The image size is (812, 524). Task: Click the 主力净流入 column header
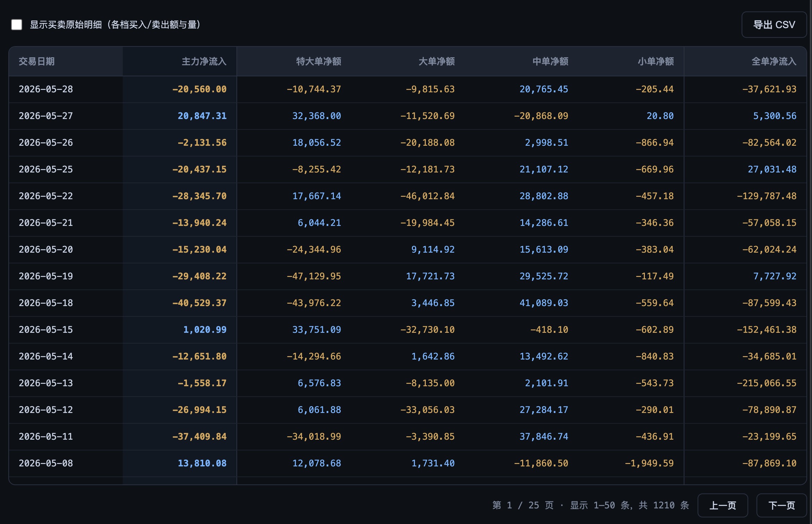[x=204, y=61]
